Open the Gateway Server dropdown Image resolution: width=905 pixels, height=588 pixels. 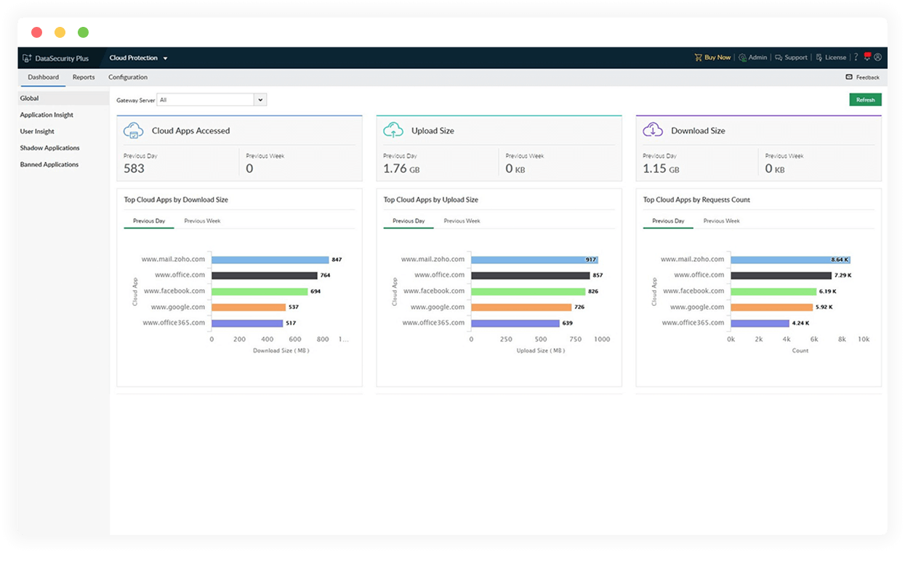tap(260, 99)
